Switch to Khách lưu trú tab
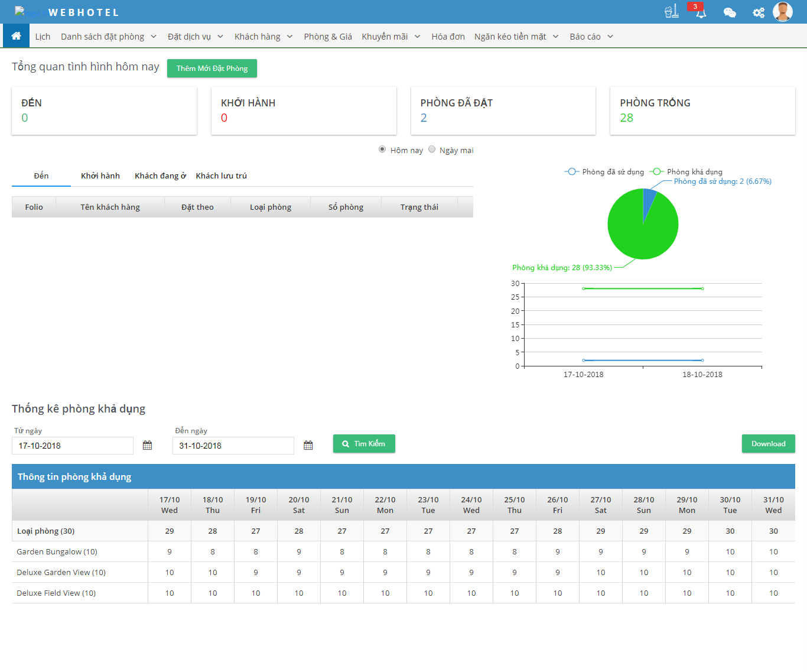 (222, 176)
